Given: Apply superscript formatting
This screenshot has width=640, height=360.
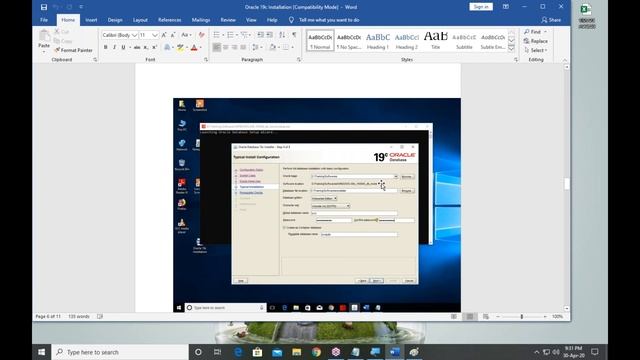Looking at the screenshot, I should pos(155,47).
